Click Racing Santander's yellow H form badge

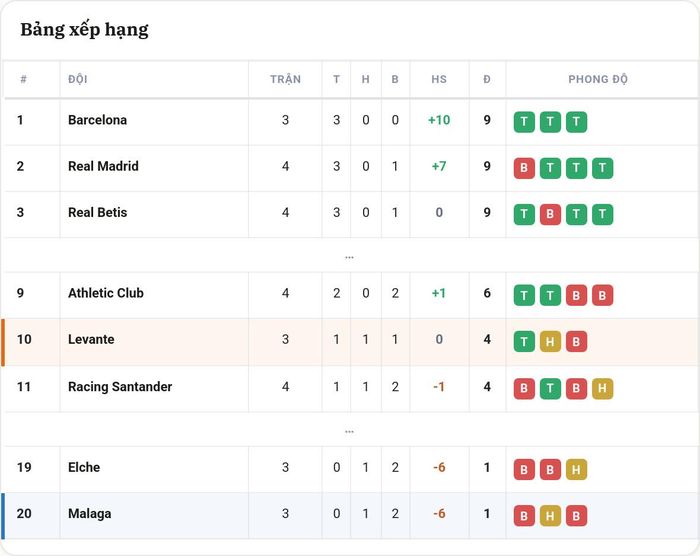click(x=602, y=389)
